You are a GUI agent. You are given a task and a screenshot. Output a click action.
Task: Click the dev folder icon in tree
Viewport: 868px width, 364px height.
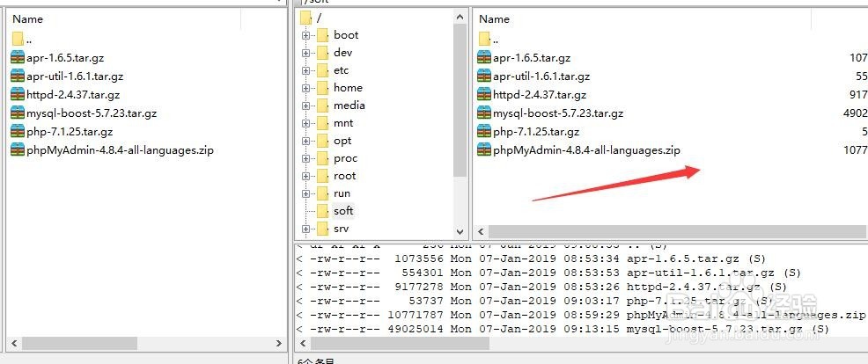pos(323,53)
